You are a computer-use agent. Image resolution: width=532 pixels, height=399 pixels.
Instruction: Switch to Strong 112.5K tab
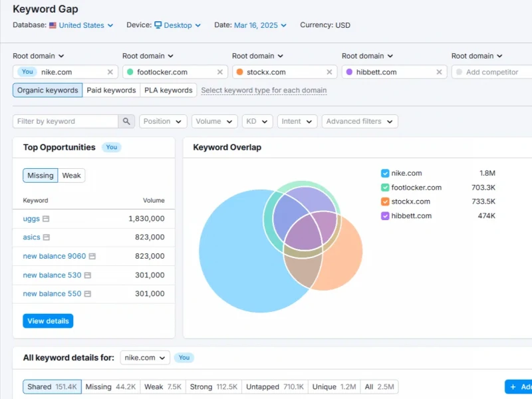click(213, 387)
